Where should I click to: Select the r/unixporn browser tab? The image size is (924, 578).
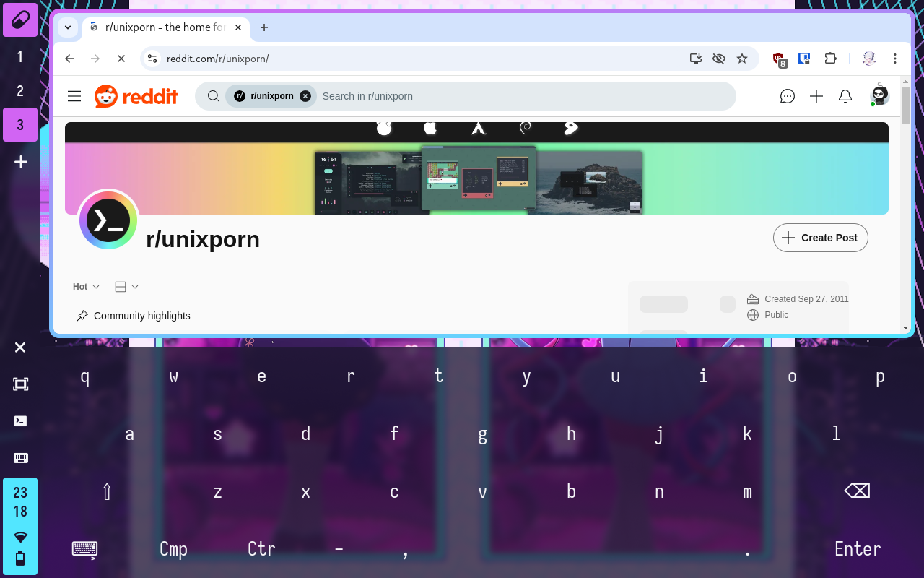pos(166,27)
